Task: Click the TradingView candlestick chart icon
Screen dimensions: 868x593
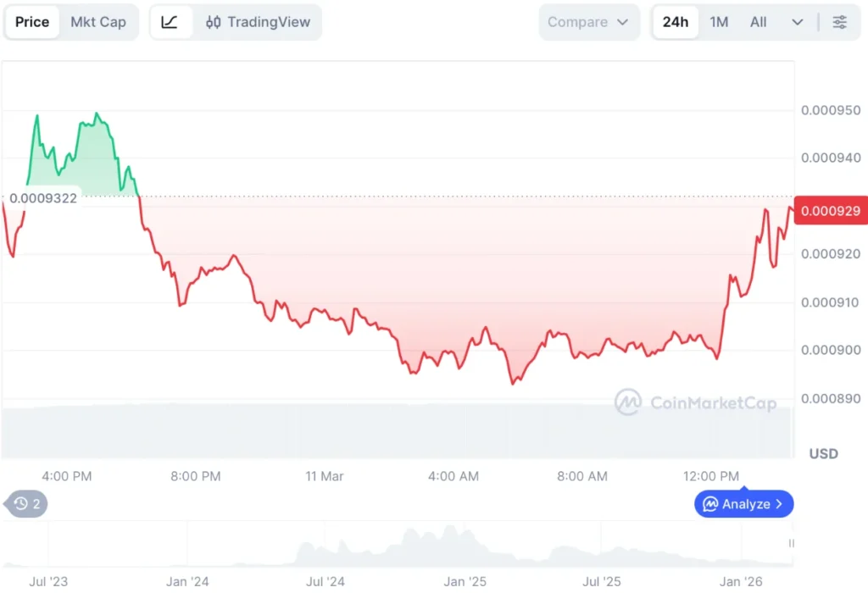Action: [x=214, y=22]
